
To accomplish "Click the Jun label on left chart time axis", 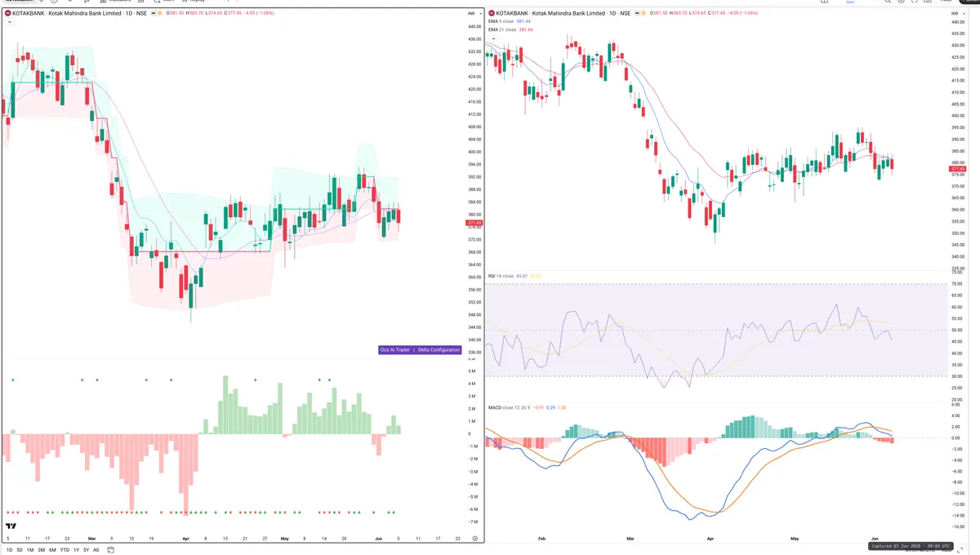I will (x=379, y=539).
